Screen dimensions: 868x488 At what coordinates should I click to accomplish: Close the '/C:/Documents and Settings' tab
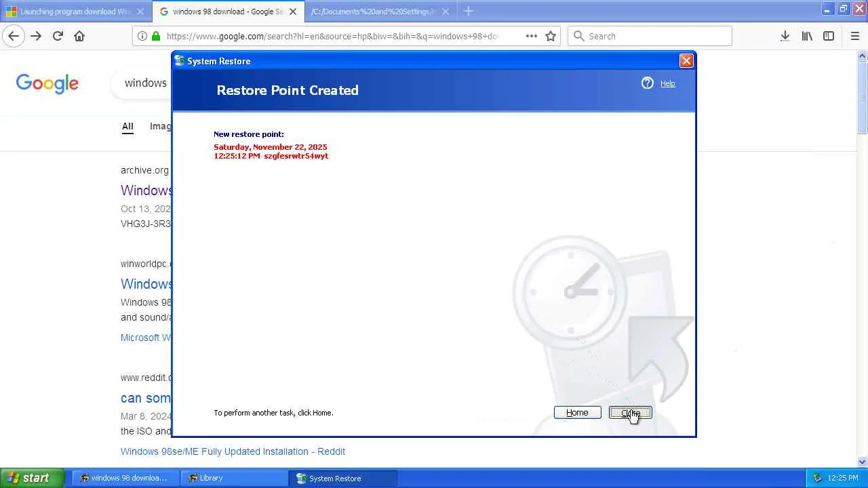pos(446,12)
